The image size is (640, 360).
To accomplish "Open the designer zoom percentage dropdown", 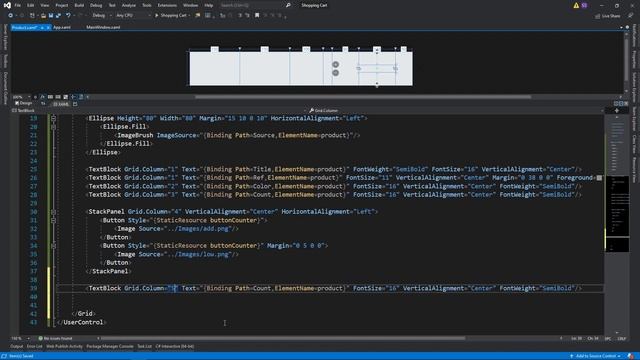I will click(21, 97).
